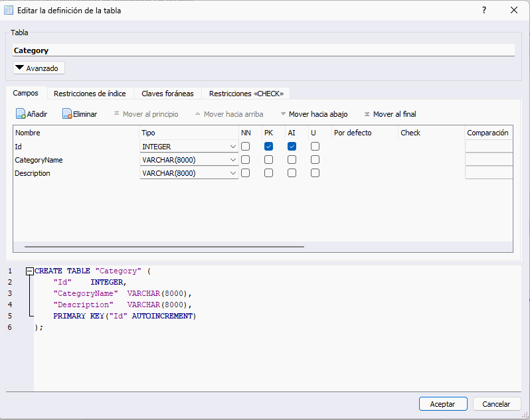The image size is (530, 420).
Task: Click the Nombre column header
Action: coord(76,133)
